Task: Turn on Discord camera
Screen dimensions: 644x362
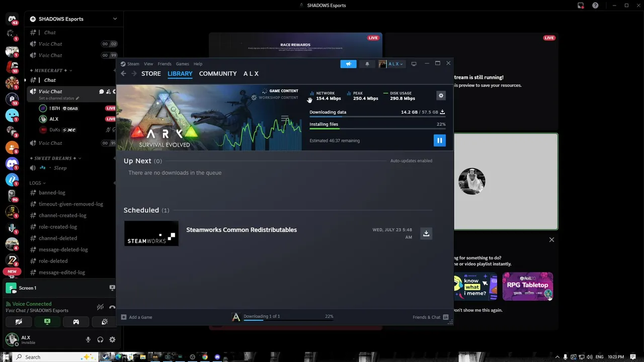Action: 19,322
